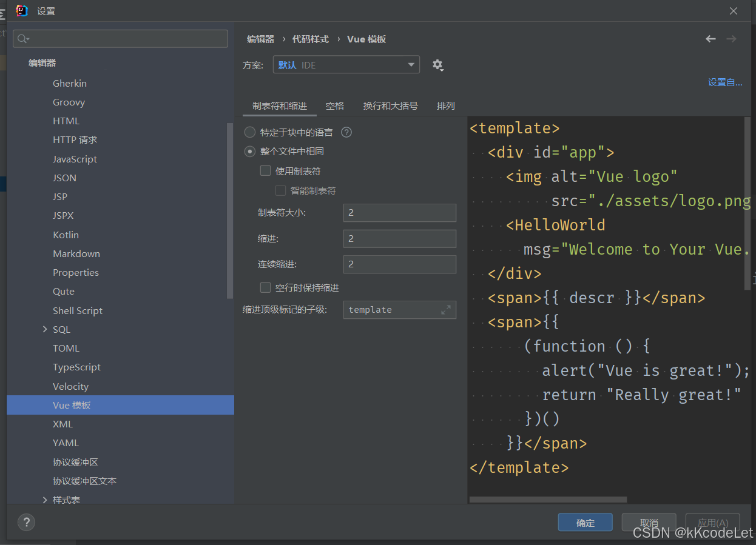Click the IntelliJ logo in title bar

tap(21, 10)
